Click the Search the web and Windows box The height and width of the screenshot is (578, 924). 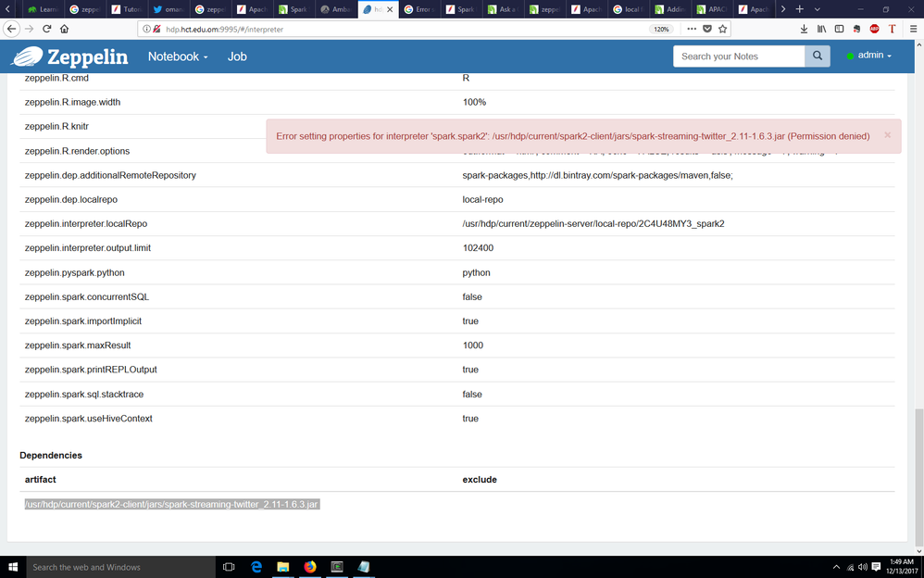(120, 567)
